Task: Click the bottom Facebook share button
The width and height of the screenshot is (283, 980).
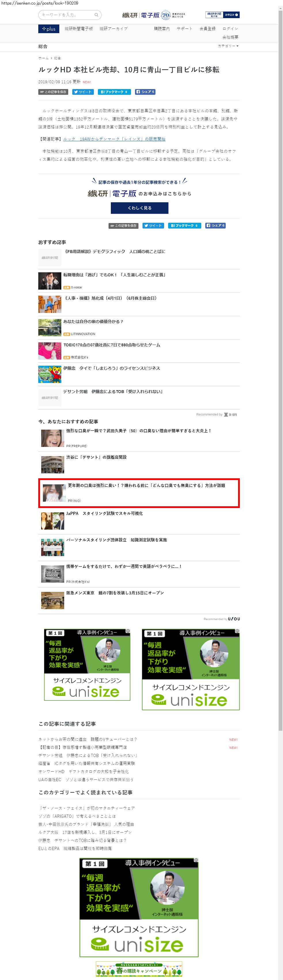Action: (215, 226)
